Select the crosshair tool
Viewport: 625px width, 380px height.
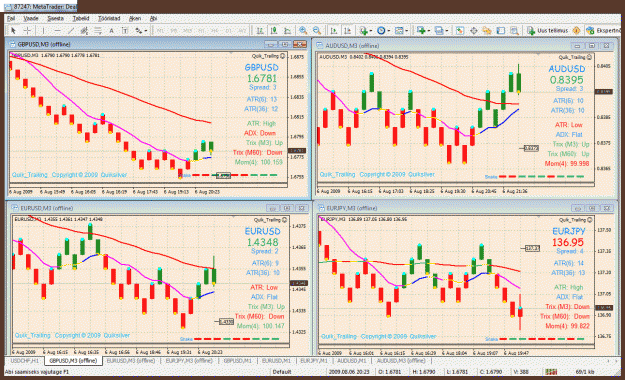[28, 31]
